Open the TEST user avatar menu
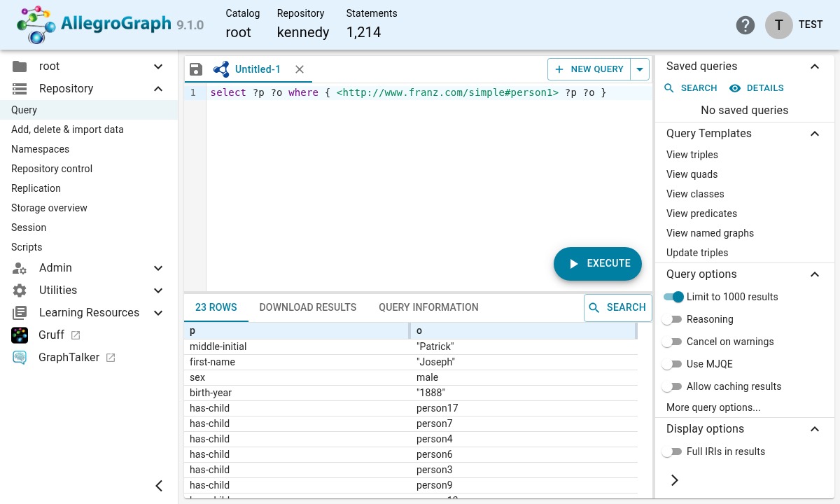This screenshot has height=504, width=840. click(x=778, y=25)
